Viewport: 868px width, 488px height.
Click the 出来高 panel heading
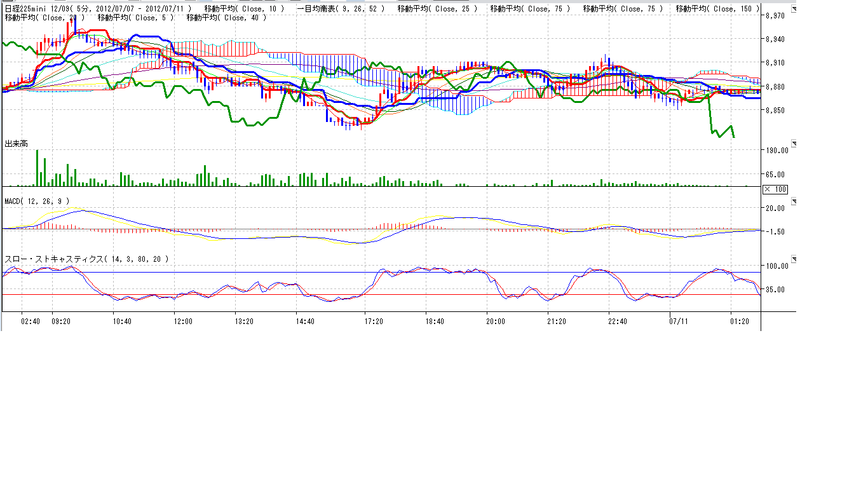(x=17, y=144)
